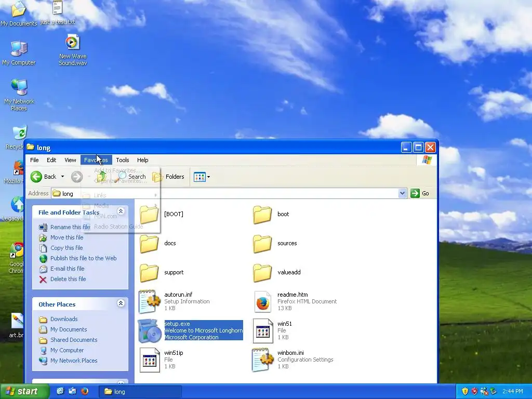The image size is (532, 399).
Task: Open the Edit menu
Action: tap(51, 160)
